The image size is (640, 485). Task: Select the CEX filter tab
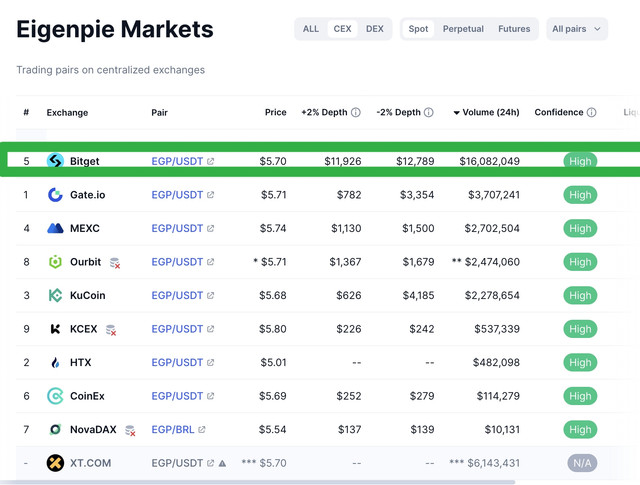pos(342,29)
